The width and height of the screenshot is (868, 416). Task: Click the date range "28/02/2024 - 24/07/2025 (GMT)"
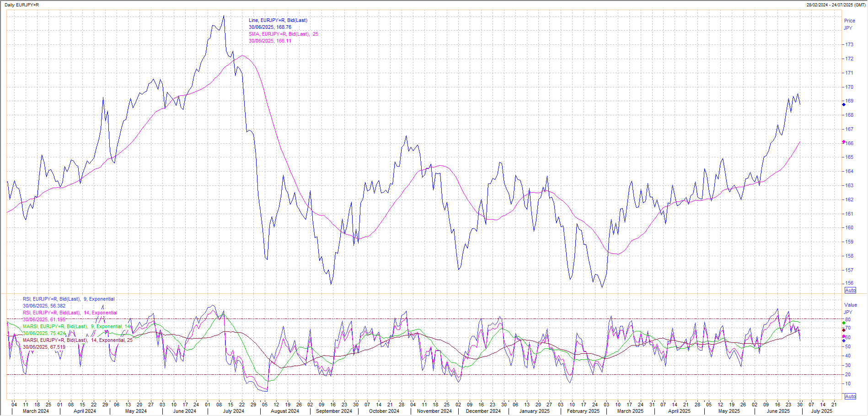pyautogui.click(x=836, y=5)
